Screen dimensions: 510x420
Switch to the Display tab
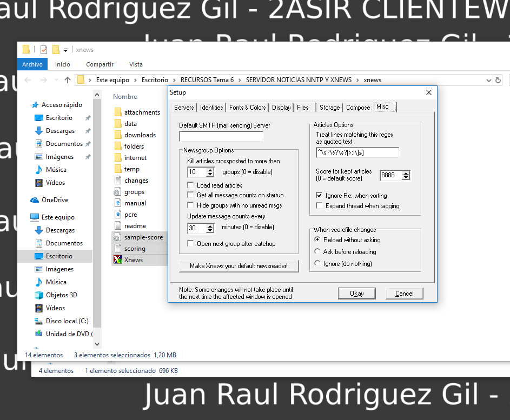281,107
